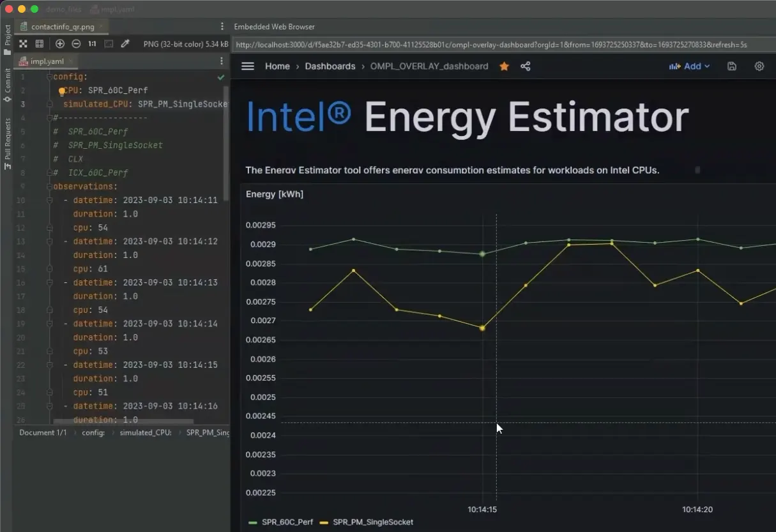
Task: Open the dashboard settings gear
Action: (759, 66)
